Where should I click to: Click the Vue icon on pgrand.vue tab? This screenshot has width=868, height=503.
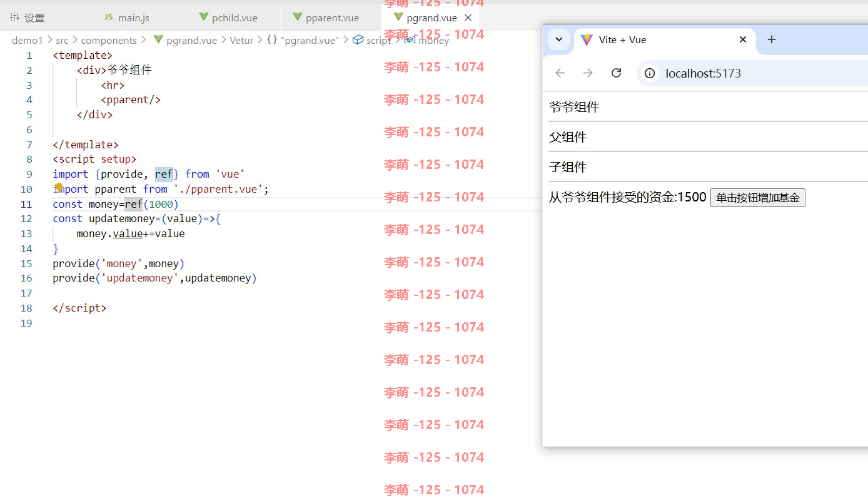click(x=398, y=18)
